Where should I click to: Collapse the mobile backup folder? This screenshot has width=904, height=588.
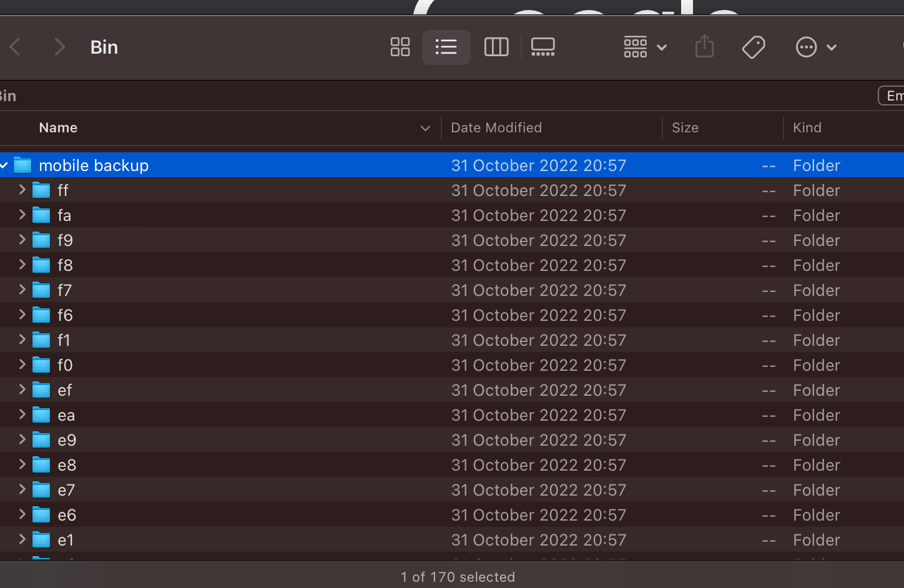pos(4,165)
